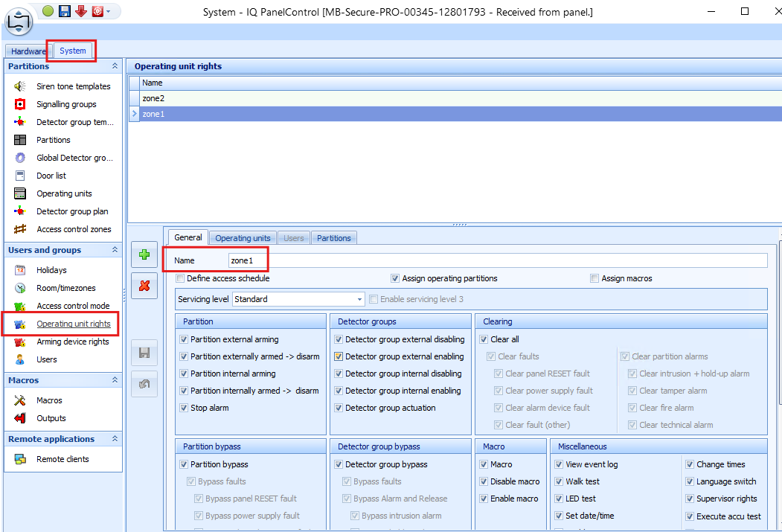Add a new entry with green plus button
The image size is (782, 532).
(144, 254)
